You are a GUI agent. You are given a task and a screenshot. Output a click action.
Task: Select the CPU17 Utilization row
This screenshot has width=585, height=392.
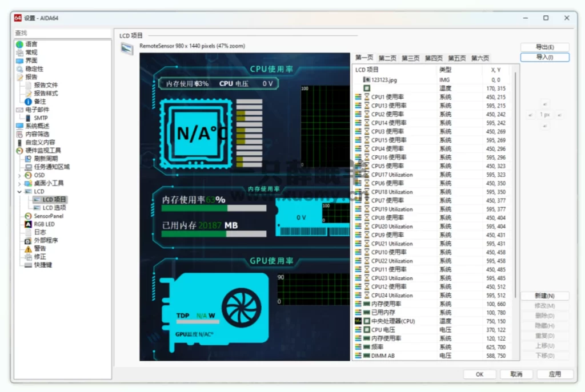[433, 175]
